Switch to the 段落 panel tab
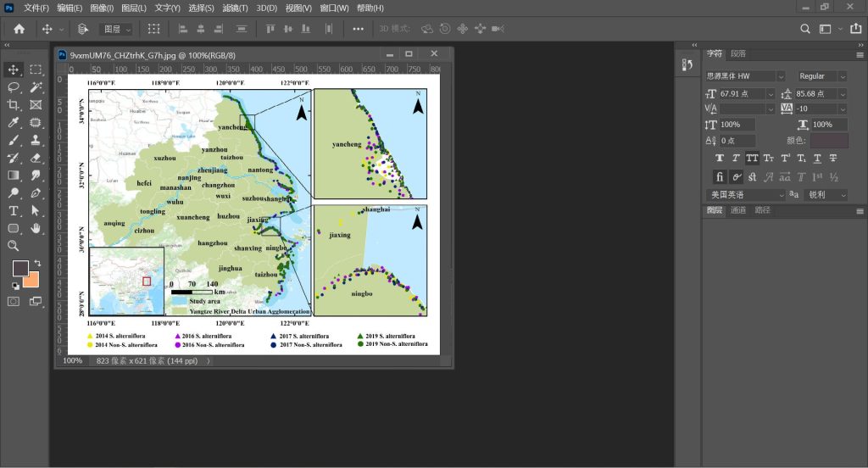This screenshot has height=468, width=868. (x=738, y=53)
